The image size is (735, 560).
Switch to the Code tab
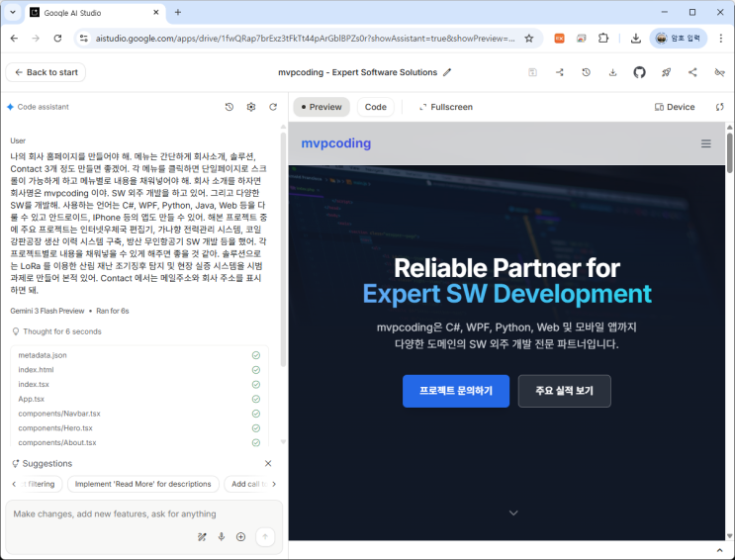pos(375,107)
